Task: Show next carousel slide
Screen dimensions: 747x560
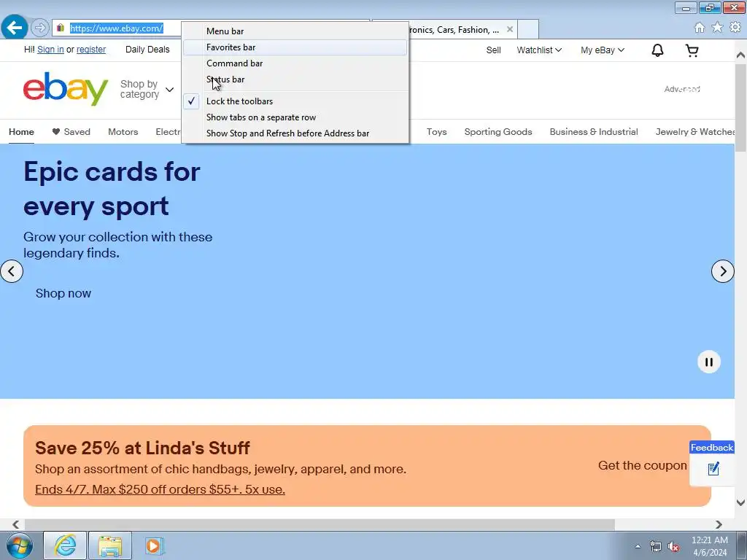Action: [x=723, y=271]
